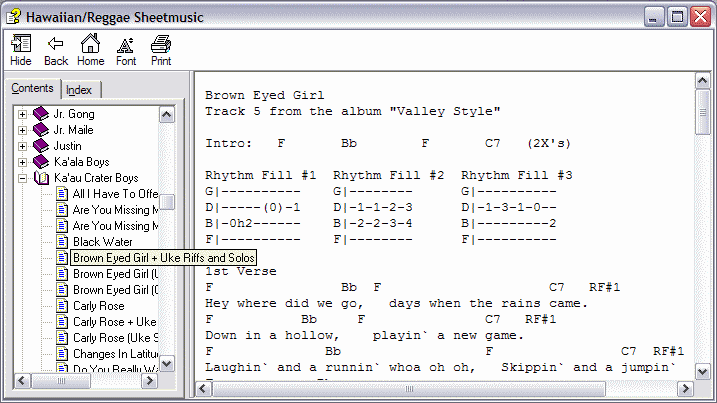Go Back using the arrow icon
The height and width of the screenshot is (403, 717).
(x=56, y=50)
